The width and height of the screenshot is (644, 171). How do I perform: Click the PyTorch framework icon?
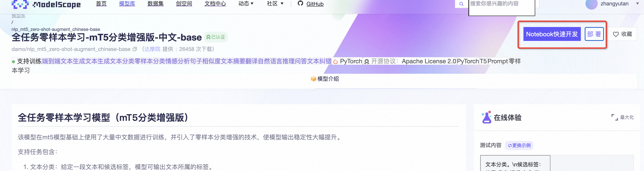click(335, 62)
